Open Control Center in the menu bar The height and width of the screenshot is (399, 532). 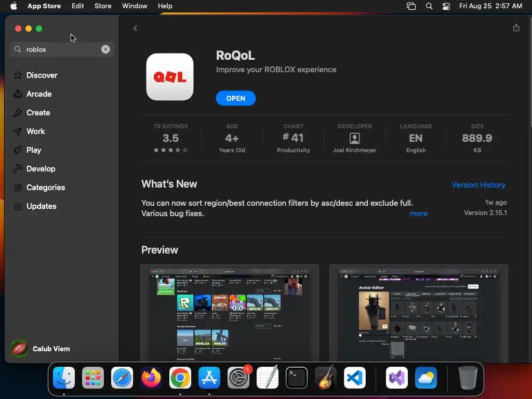446,6
